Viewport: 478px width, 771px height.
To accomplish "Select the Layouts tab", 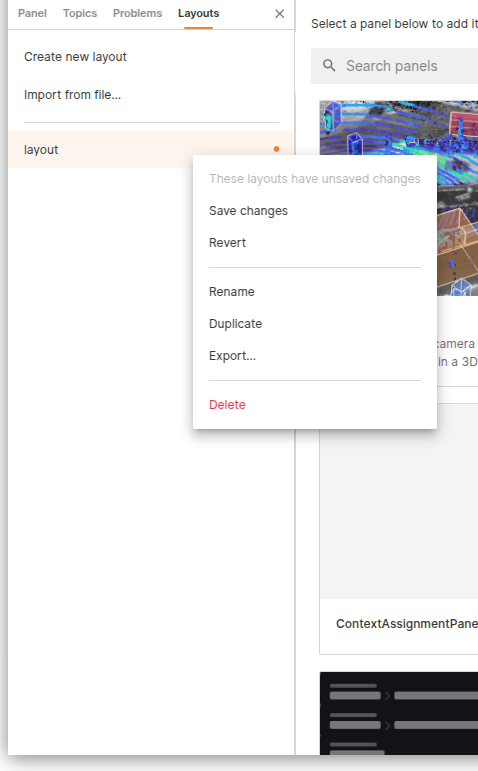I will 199,13.
